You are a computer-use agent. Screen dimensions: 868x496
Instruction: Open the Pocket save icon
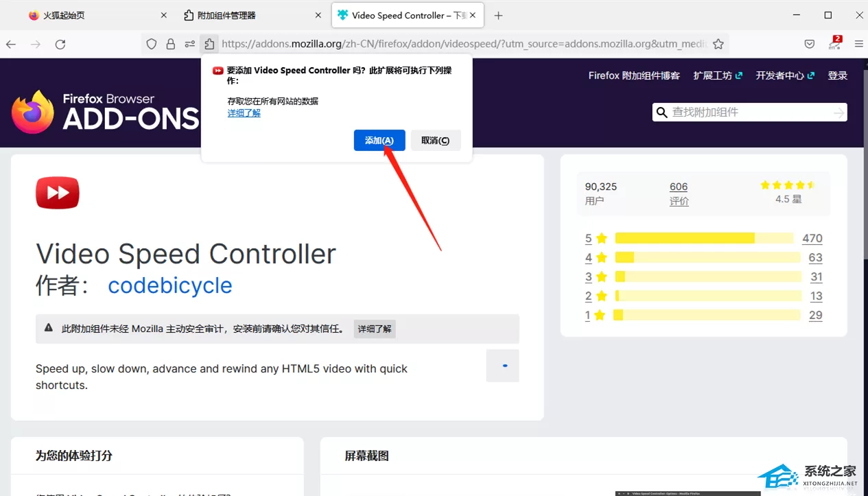pyautogui.click(x=810, y=44)
